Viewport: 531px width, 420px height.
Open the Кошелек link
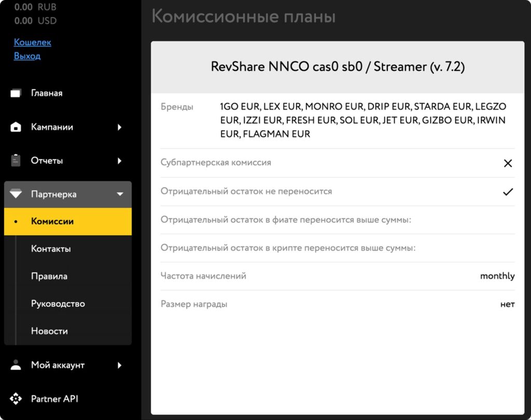point(33,43)
